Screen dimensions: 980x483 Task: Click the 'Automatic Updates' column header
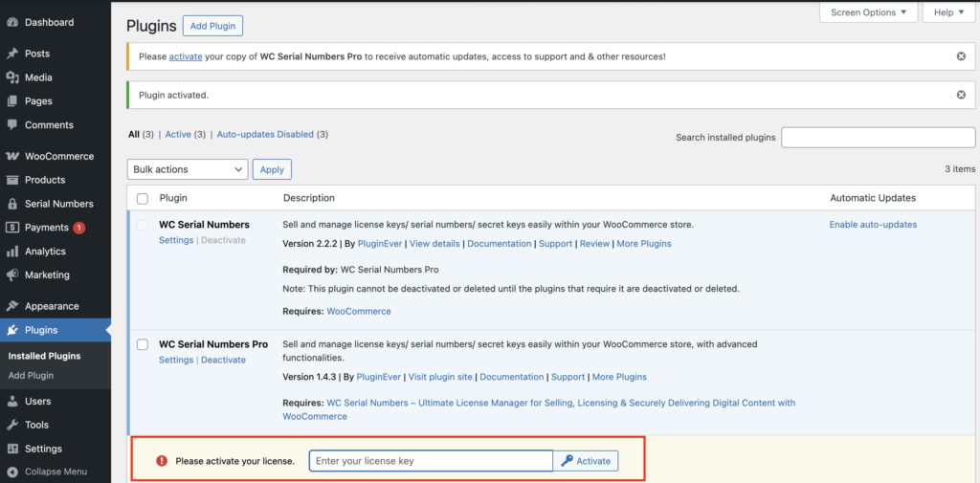[873, 198]
